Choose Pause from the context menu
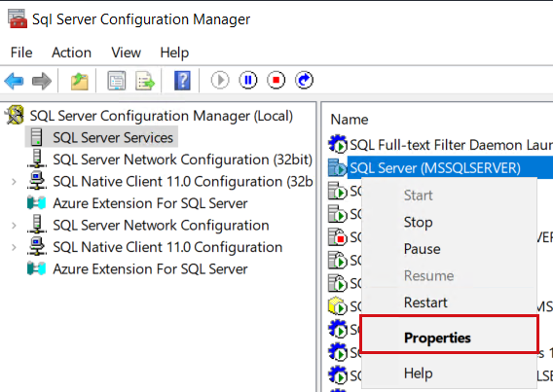This screenshot has height=392, width=553. (450, 249)
